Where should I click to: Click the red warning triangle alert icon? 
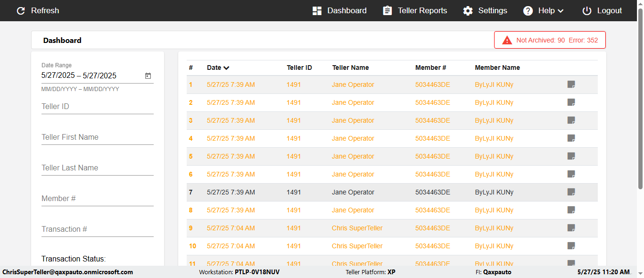(x=507, y=40)
